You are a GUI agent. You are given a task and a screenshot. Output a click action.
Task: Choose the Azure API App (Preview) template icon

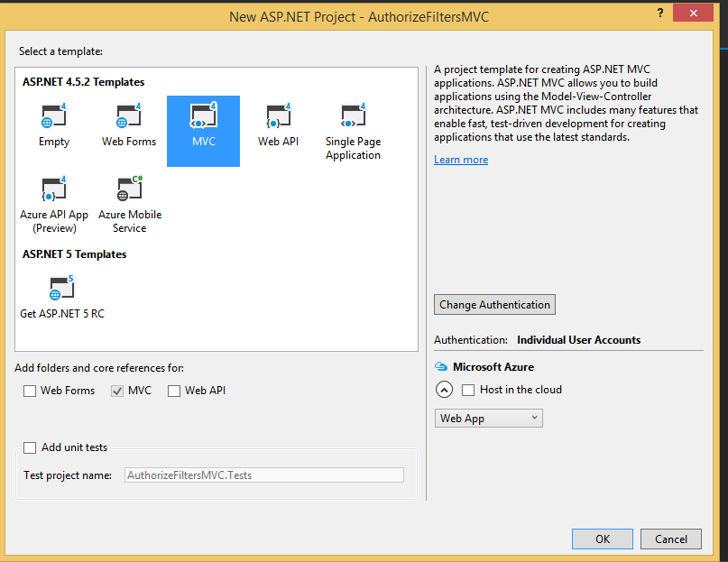[54, 189]
